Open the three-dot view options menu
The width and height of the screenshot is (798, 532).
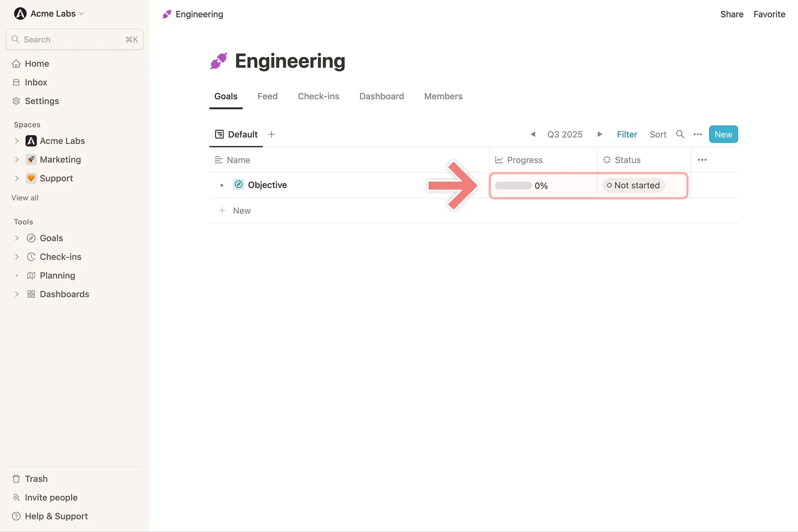pos(697,134)
